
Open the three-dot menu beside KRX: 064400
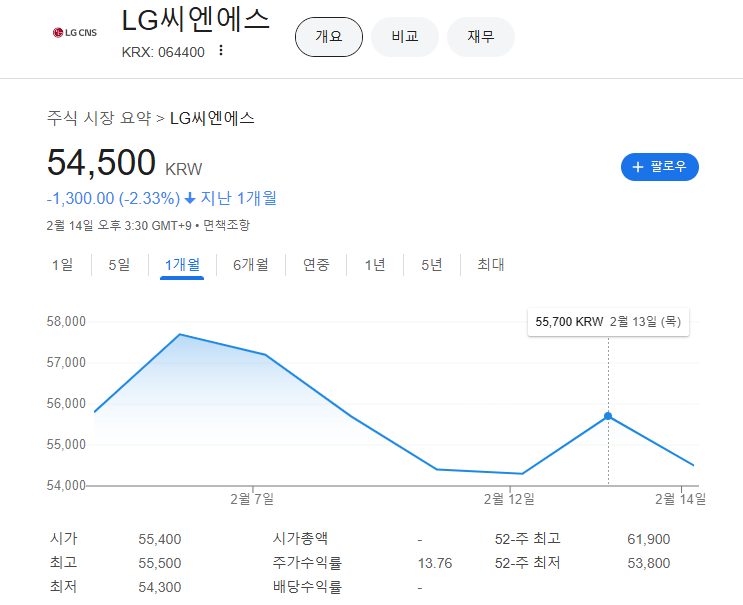click(x=221, y=50)
